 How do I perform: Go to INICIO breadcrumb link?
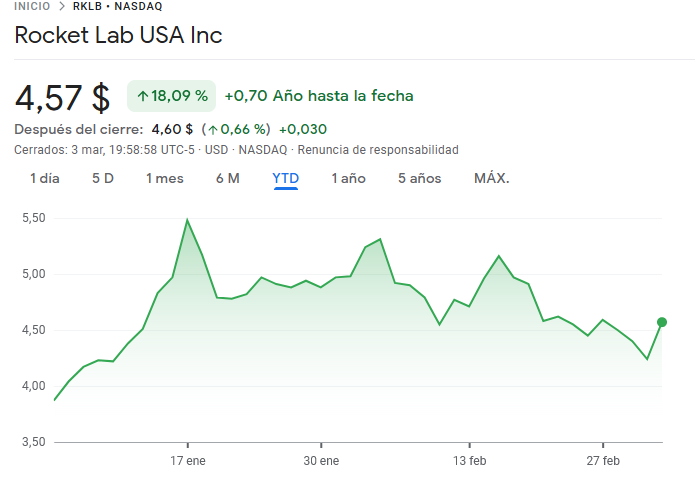click(32, 6)
